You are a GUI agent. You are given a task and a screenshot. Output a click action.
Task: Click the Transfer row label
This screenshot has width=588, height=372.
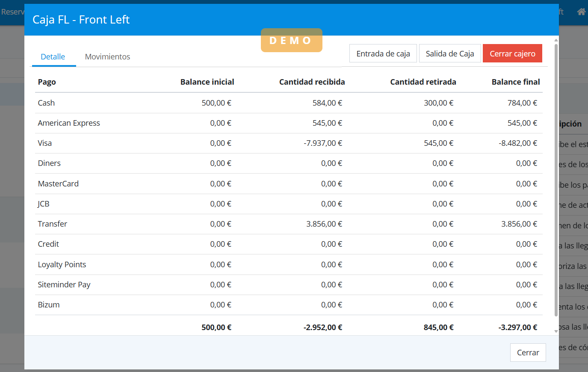[x=53, y=224]
